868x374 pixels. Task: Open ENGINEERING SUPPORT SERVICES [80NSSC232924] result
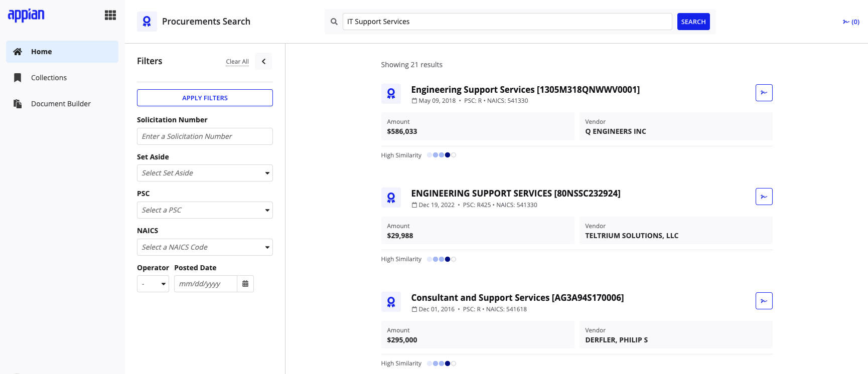[x=516, y=194]
